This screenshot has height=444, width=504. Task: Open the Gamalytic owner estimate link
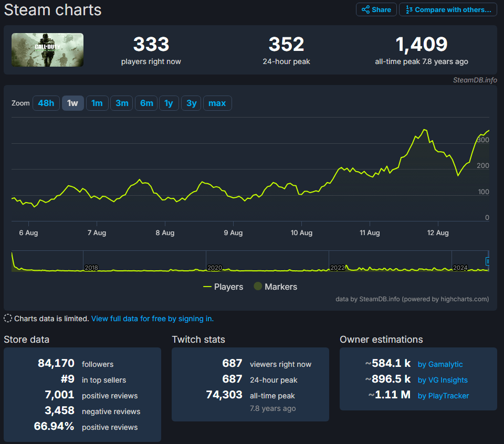pyautogui.click(x=440, y=364)
